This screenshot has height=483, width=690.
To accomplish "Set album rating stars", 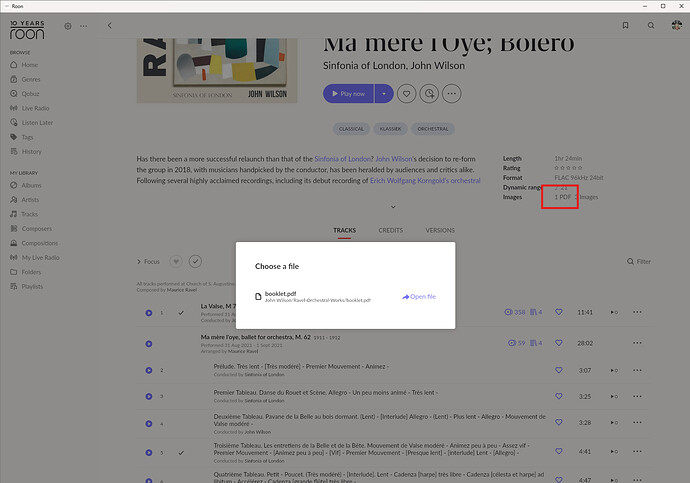I will point(568,168).
